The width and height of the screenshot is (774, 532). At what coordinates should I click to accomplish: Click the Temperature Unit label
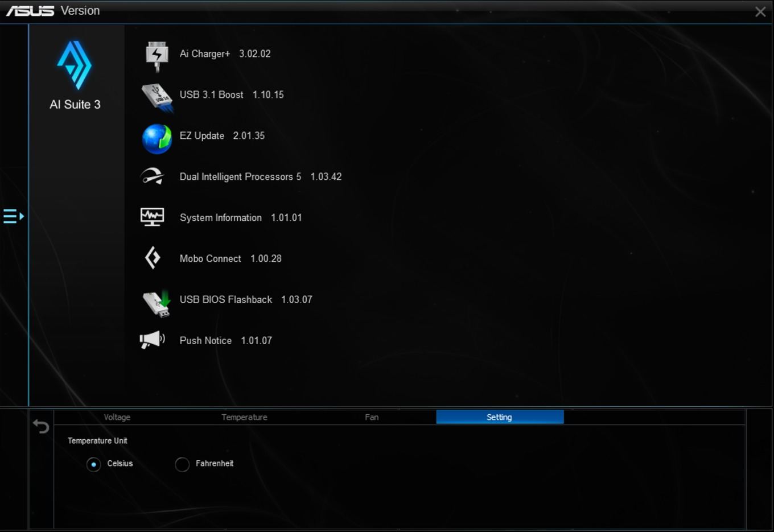(97, 440)
